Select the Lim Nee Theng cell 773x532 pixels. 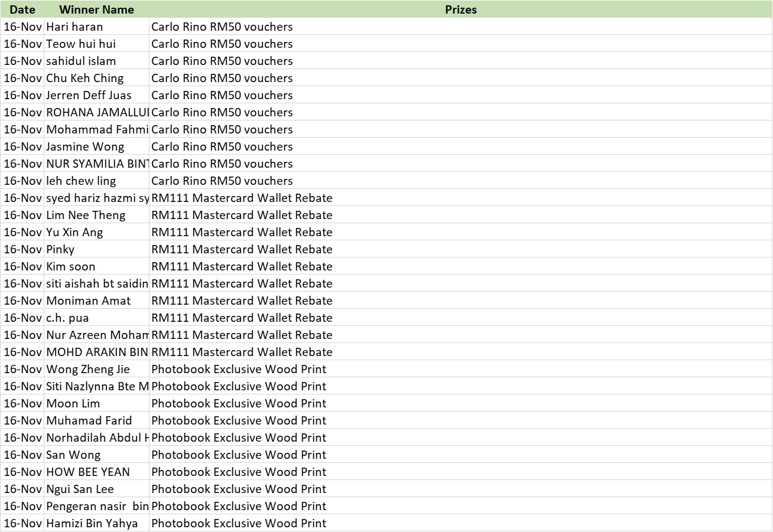(86, 215)
